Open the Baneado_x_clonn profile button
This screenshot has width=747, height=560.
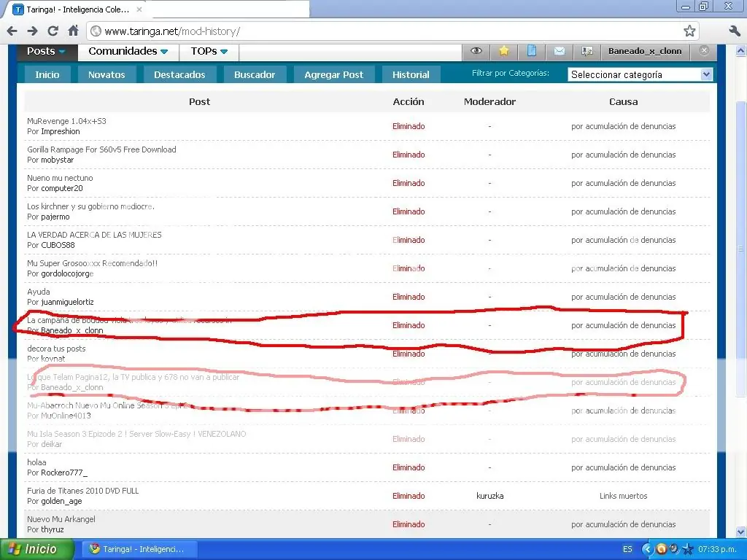click(x=645, y=51)
